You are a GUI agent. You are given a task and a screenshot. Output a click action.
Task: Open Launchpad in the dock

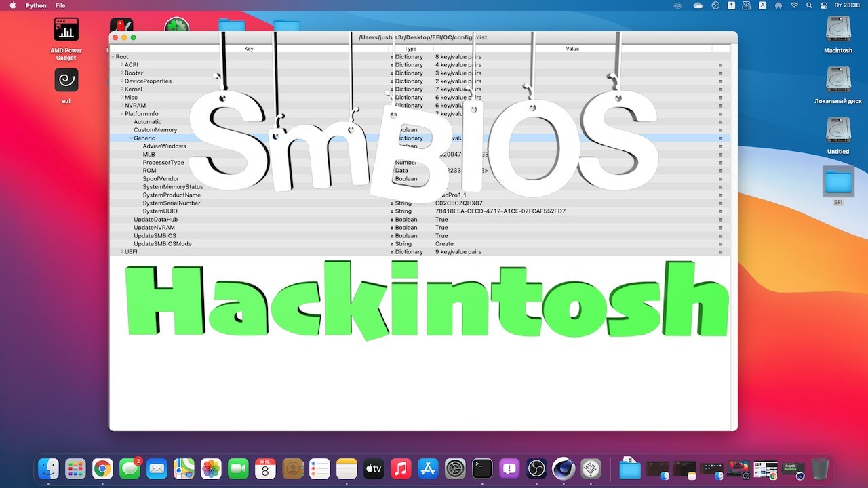[x=75, y=468]
